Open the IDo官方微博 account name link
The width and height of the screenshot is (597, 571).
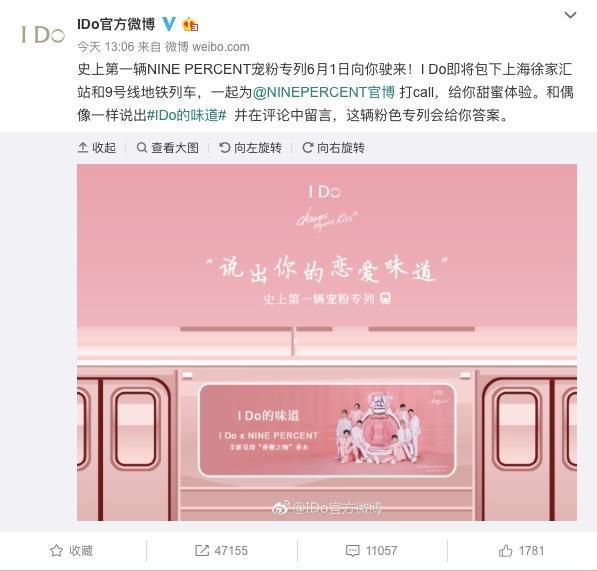116,24
